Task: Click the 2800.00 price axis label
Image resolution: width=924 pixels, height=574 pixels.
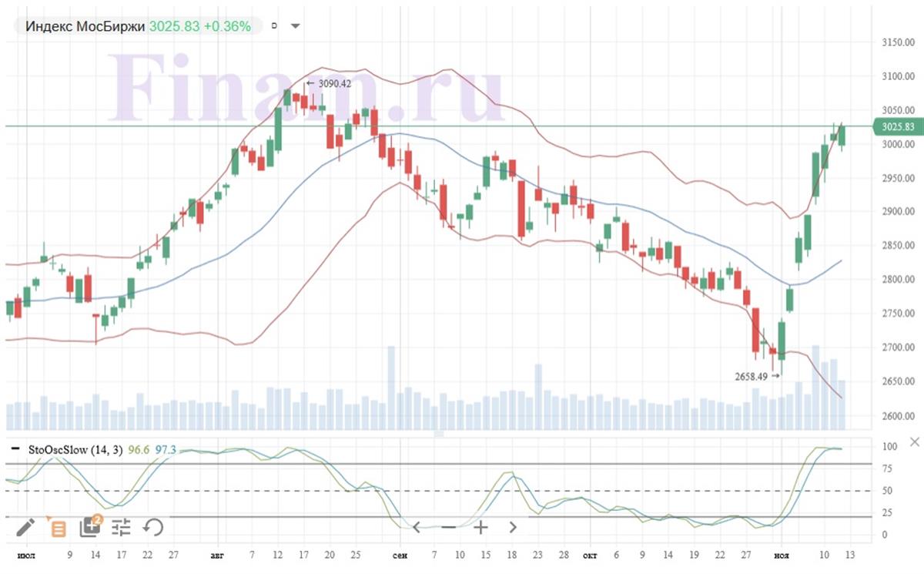Action: click(x=899, y=280)
